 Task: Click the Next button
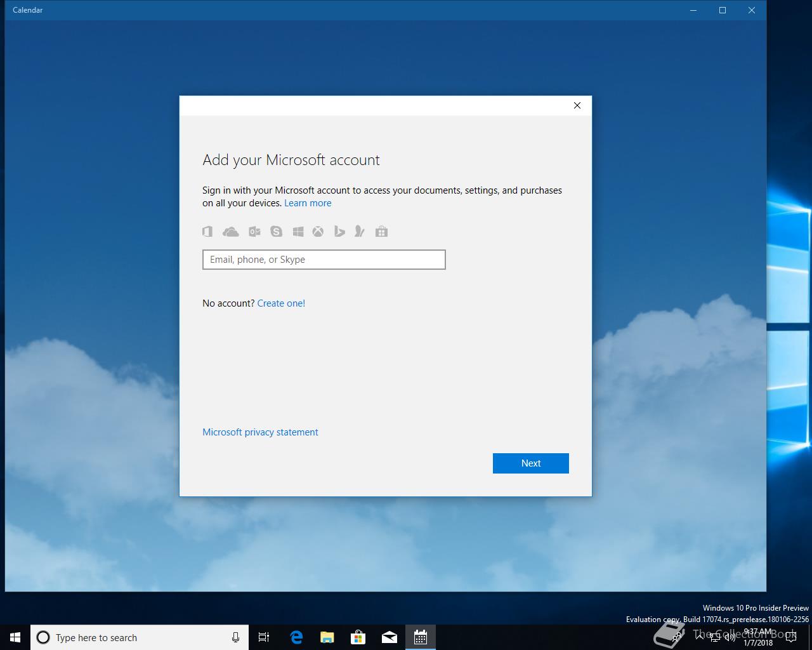tap(531, 463)
